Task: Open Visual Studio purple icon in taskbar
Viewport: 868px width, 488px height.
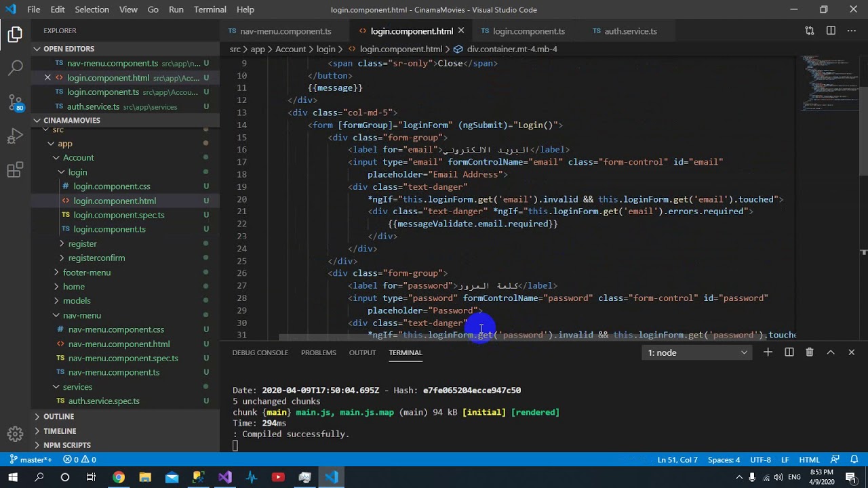Action: pos(225,477)
